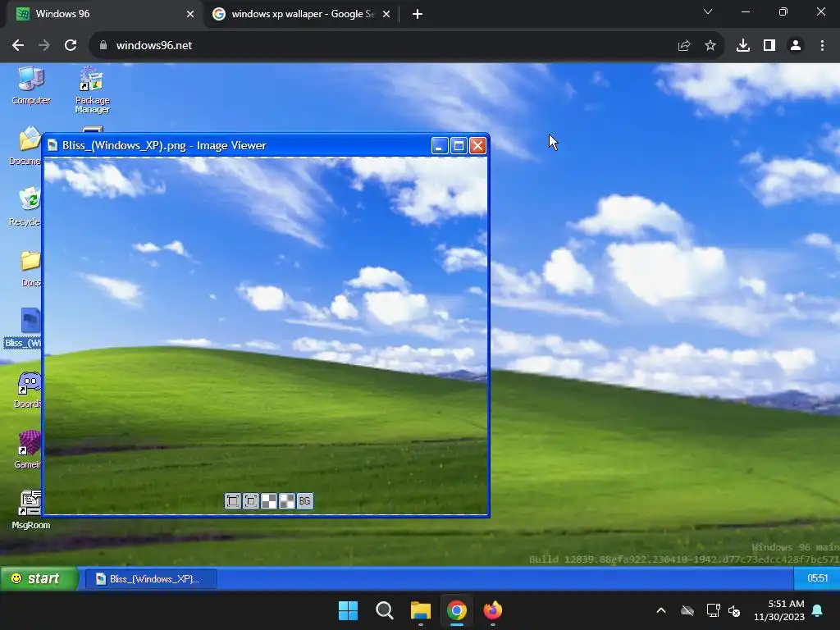Open network and volume tray settings
Screen dimensions: 840x630
pyautogui.click(x=724, y=610)
